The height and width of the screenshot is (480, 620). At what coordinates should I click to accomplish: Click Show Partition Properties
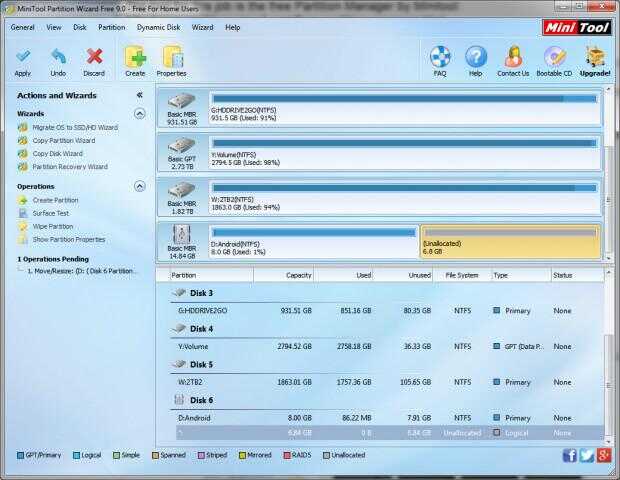click(69, 239)
